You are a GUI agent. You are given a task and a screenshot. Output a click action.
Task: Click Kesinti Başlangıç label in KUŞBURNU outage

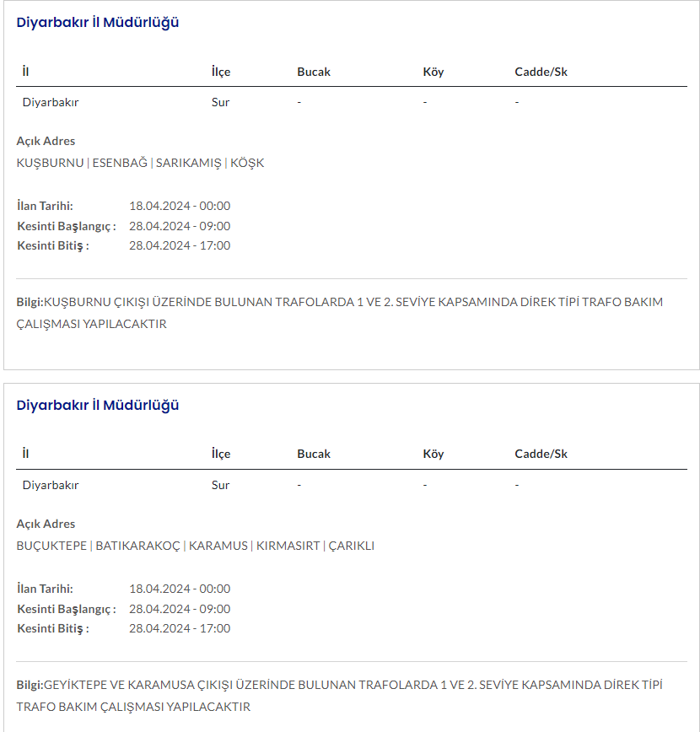[67, 226]
